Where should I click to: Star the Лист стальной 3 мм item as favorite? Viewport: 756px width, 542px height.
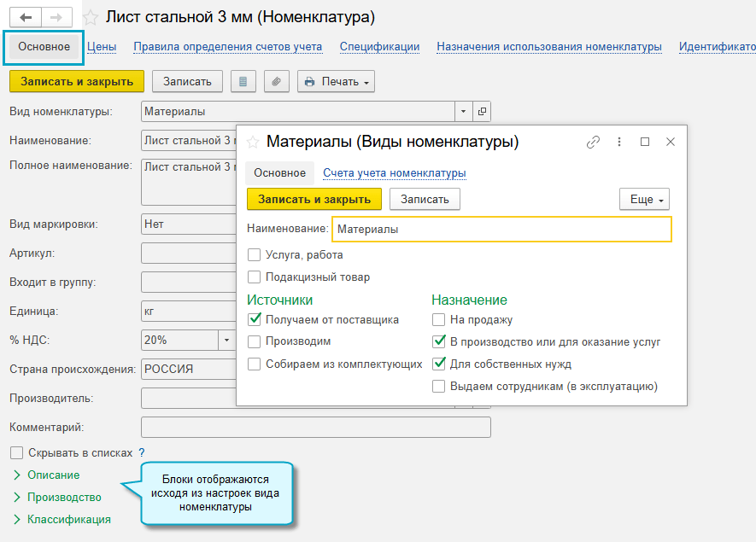pyautogui.click(x=91, y=18)
